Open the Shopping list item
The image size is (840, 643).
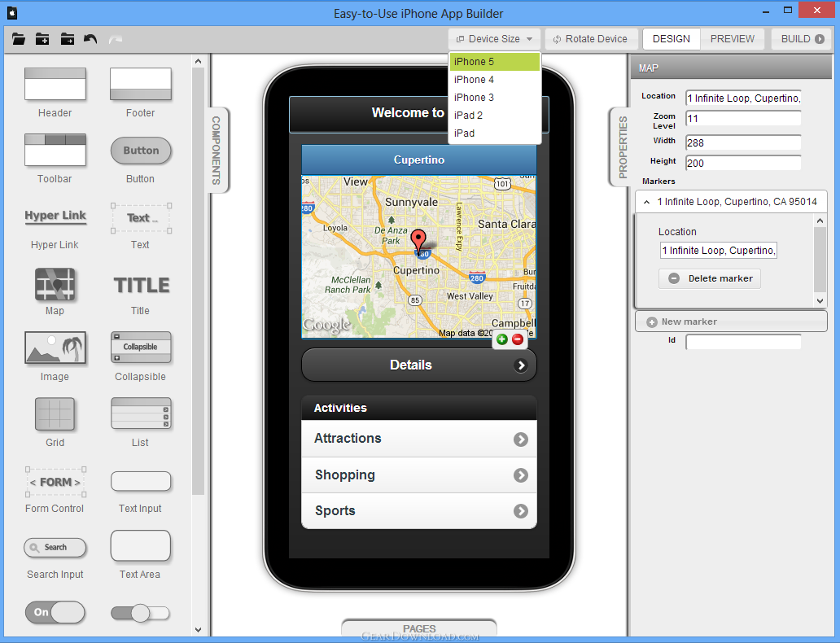(419, 475)
